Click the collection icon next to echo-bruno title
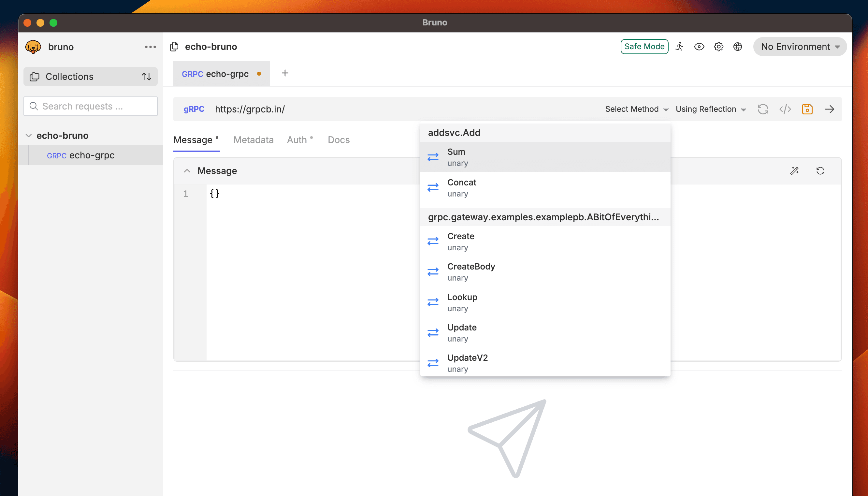868x496 pixels. coord(174,46)
